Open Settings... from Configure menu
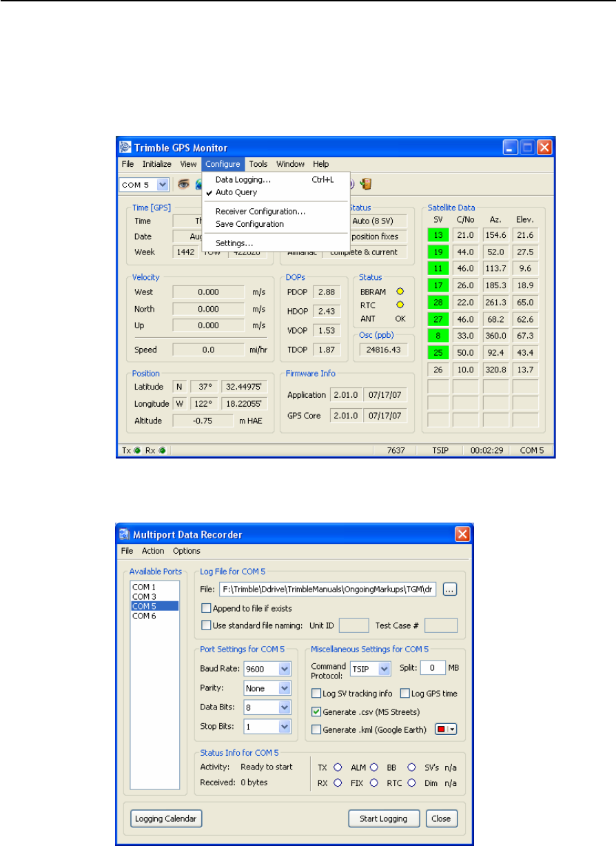Screen dimensions: 616x846 276,243
